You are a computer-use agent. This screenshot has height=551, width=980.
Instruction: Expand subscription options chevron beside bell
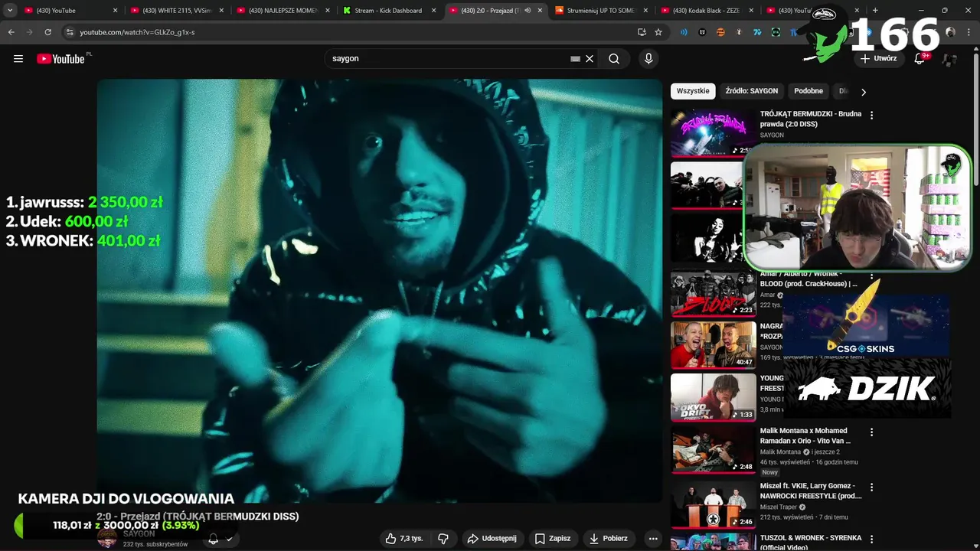pyautogui.click(x=229, y=539)
